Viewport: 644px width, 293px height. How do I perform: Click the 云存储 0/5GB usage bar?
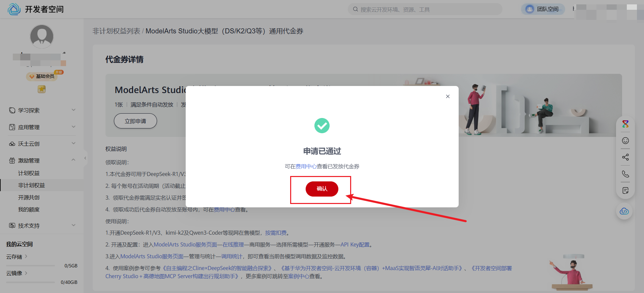click(30, 266)
